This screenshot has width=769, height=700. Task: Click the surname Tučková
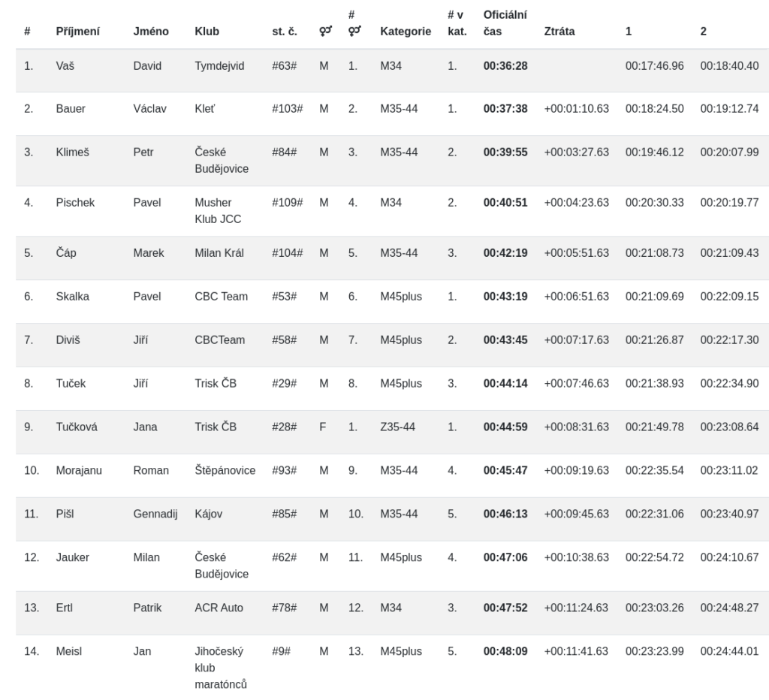76,427
